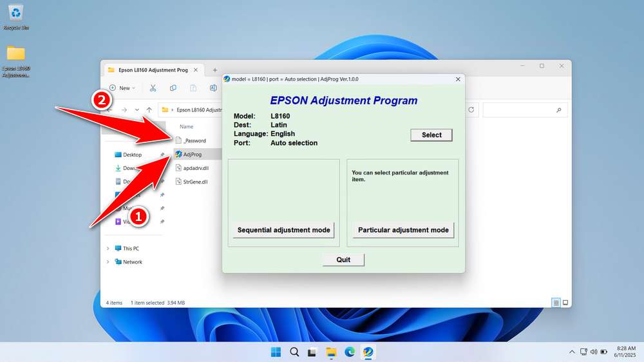
Task: Add a new Explorer tab
Action: tap(215, 70)
